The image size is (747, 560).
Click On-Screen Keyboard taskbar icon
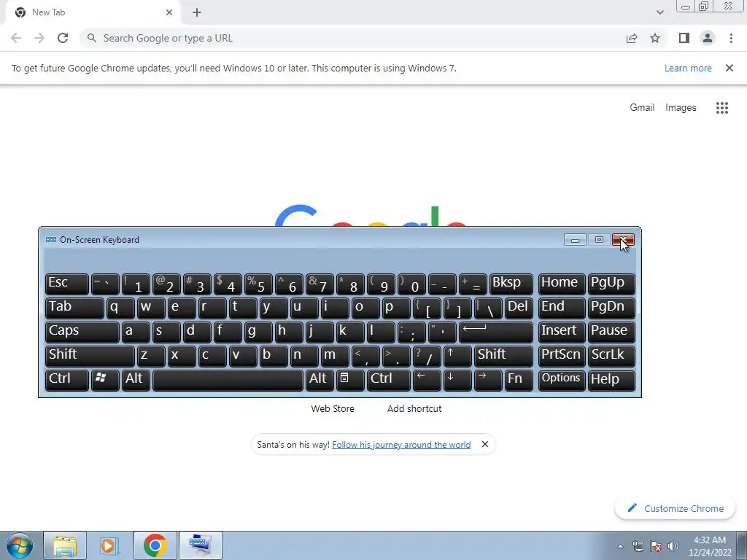click(200, 545)
